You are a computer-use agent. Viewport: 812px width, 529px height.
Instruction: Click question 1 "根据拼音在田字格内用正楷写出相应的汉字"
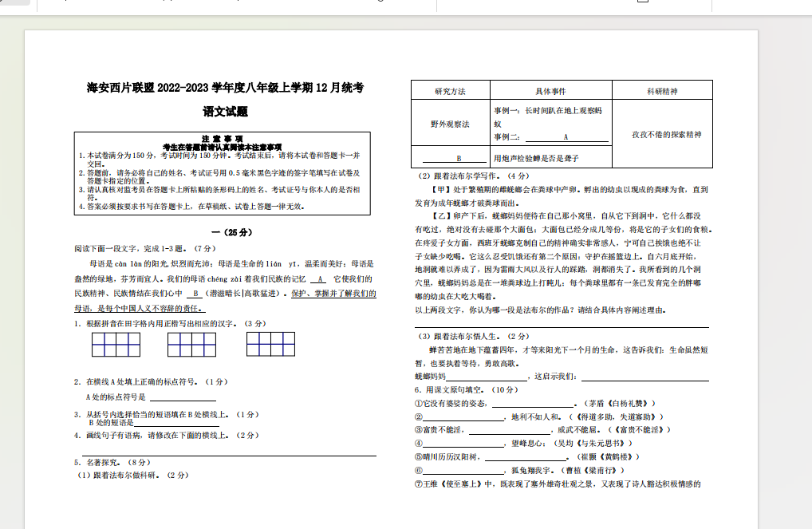tap(170, 323)
